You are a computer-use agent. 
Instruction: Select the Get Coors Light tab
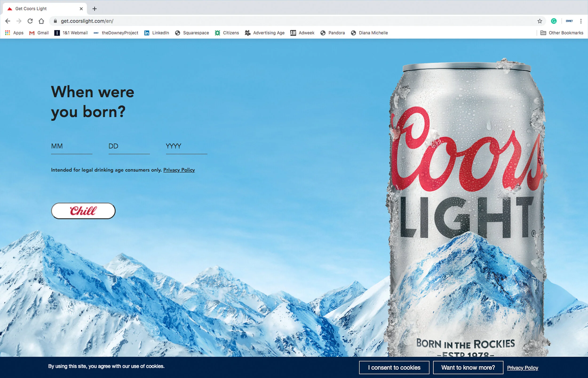(x=45, y=9)
